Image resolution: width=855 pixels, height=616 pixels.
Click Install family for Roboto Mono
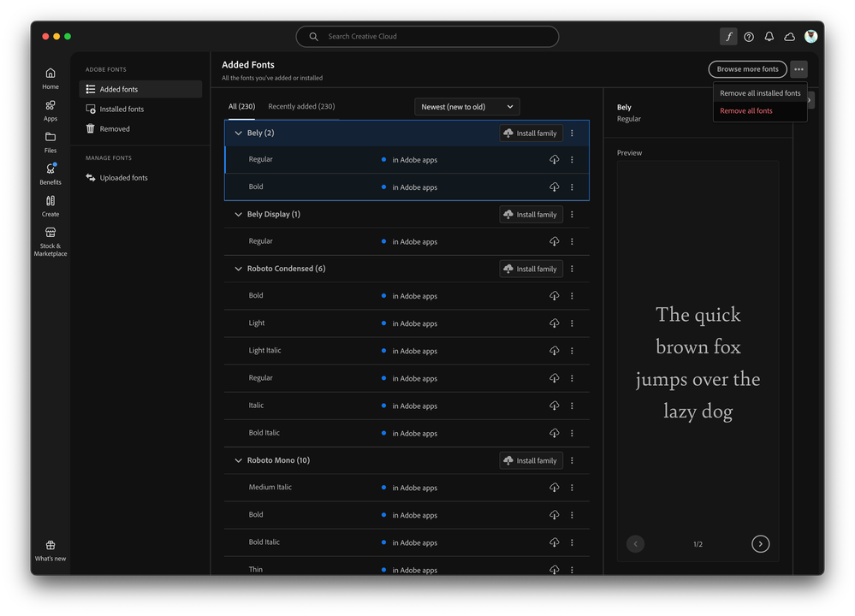[x=531, y=460]
